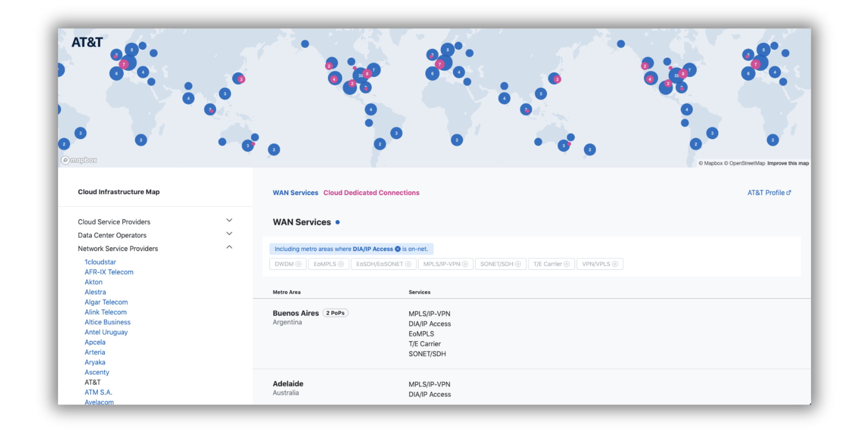Switch to Cloud Dedicated Connections tab

point(371,192)
